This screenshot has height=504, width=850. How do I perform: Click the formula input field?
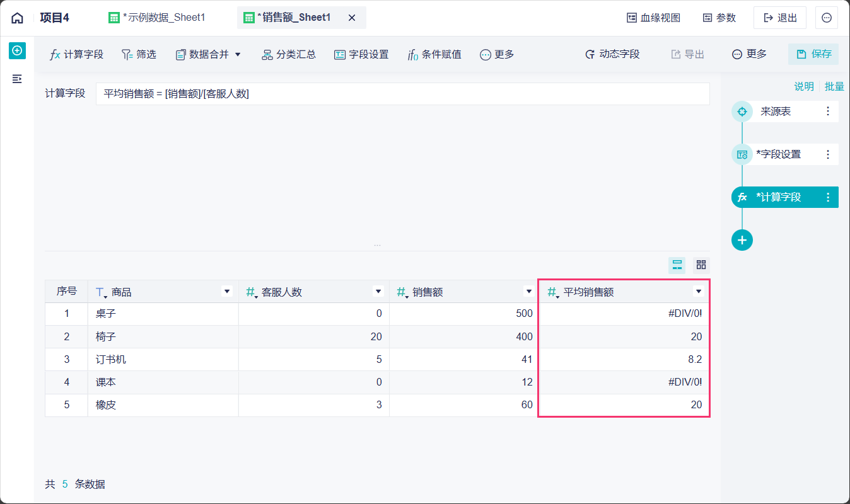pos(402,93)
